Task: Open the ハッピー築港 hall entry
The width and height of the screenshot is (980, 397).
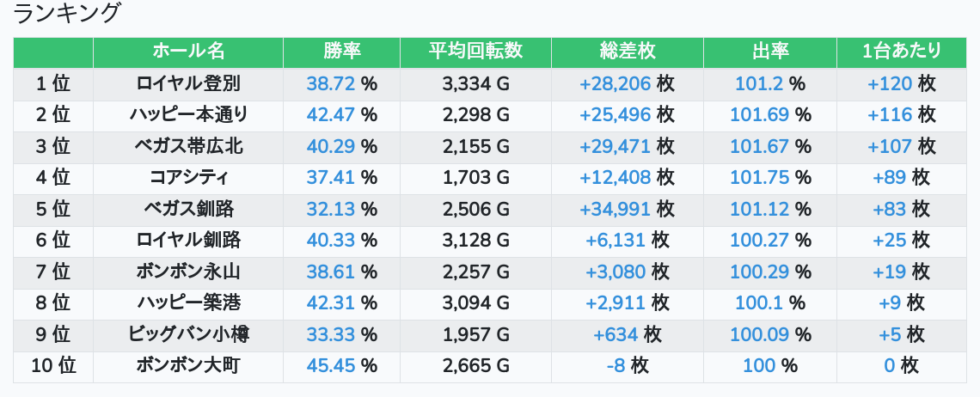Action: 188,302
